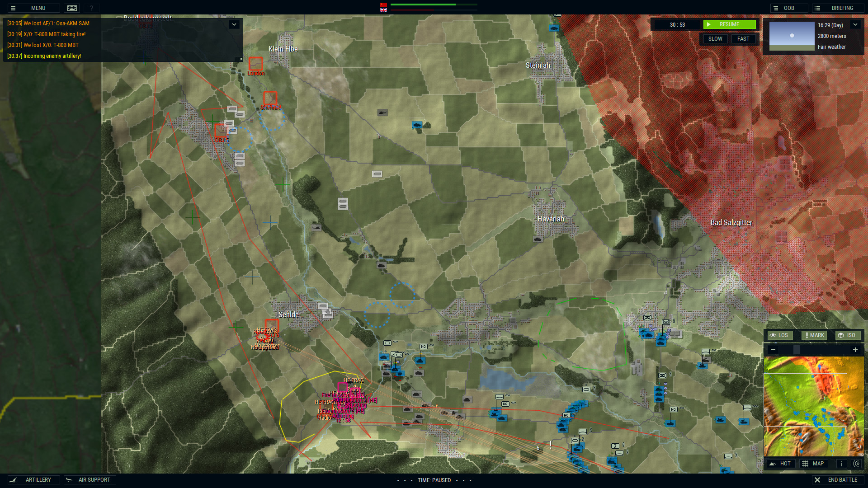The image size is (868, 488).
Task: Select log entry 'We lost AF/1: Osa-AKM SAM'
Action: pyautogui.click(x=48, y=23)
